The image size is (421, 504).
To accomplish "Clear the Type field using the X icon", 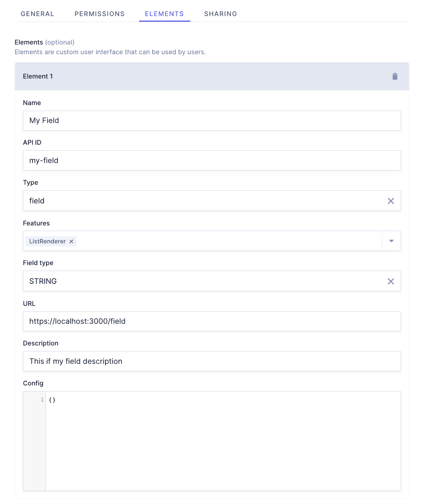I will [x=391, y=201].
